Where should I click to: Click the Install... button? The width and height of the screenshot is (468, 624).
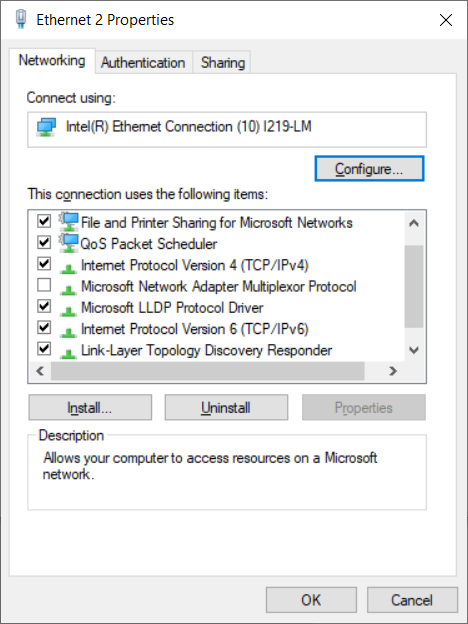point(90,408)
